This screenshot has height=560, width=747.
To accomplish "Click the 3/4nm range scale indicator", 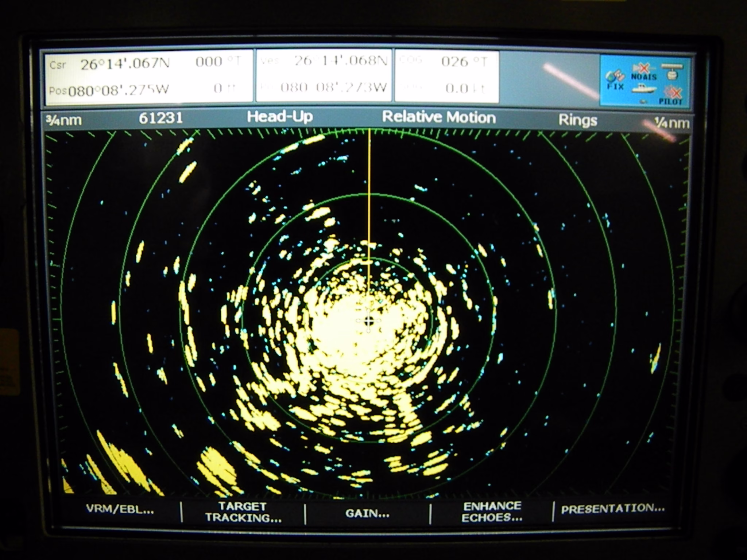I will (x=64, y=120).
